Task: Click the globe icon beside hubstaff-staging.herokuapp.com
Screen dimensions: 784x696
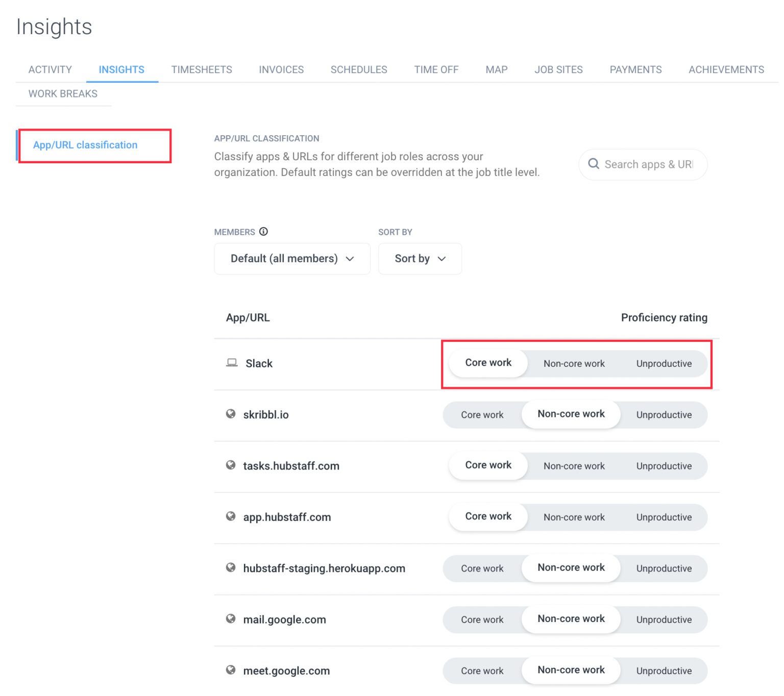Action: [x=230, y=567]
